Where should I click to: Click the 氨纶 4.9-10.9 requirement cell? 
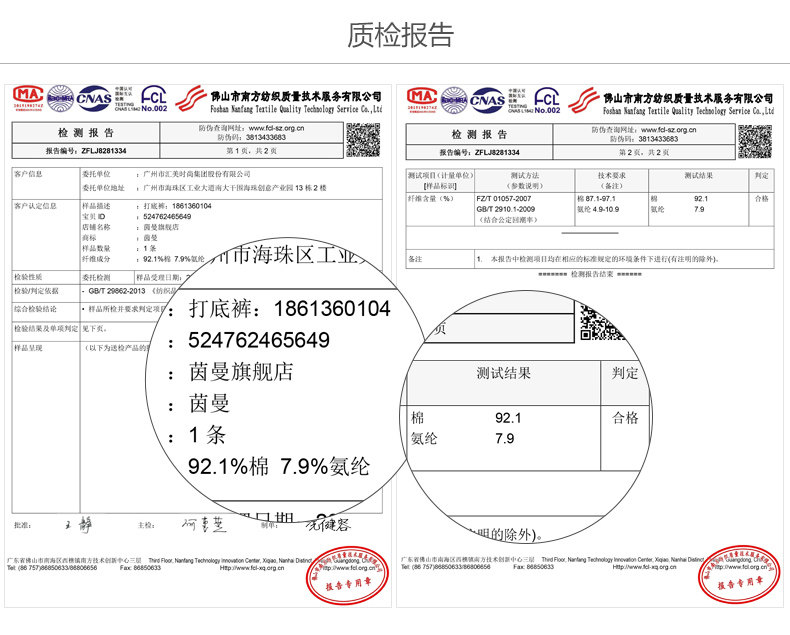[x=598, y=209]
